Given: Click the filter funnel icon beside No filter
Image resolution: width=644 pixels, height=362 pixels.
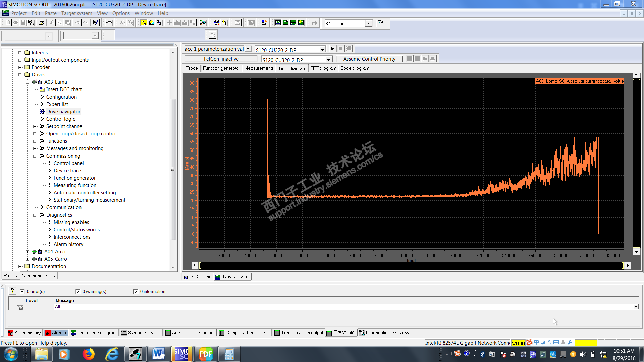Looking at the screenshot, I should tap(380, 23).
